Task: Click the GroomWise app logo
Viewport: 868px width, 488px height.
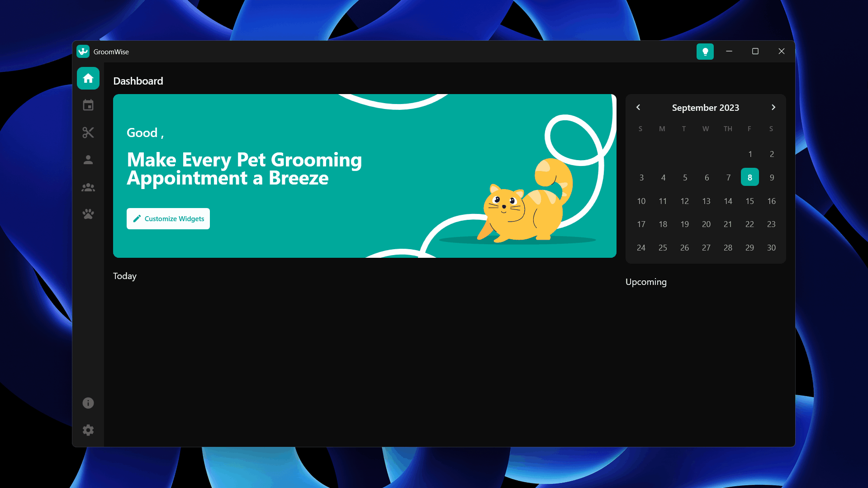Action: (83, 52)
